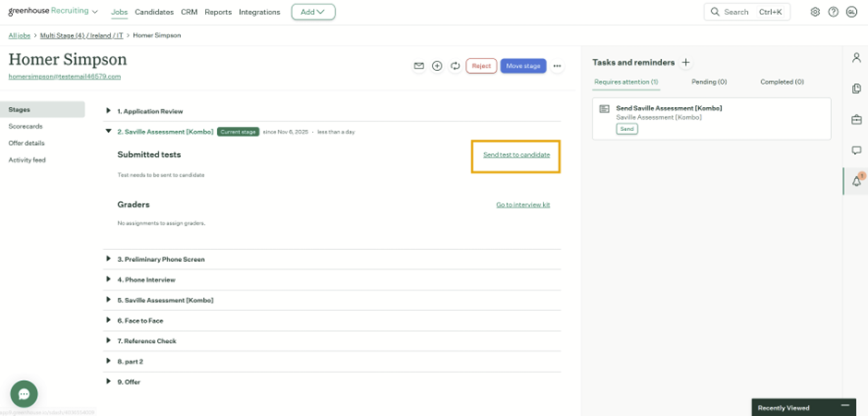868x416 pixels.
Task: Click the help question mark icon
Action: tap(833, 12)
